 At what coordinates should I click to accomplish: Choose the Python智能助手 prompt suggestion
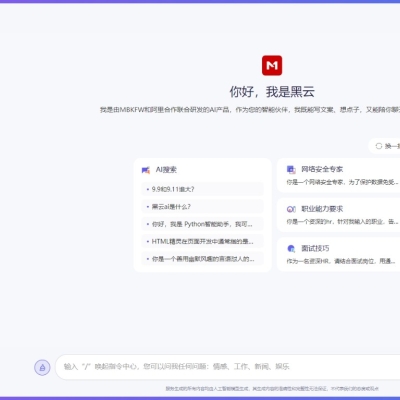(202, 224)
